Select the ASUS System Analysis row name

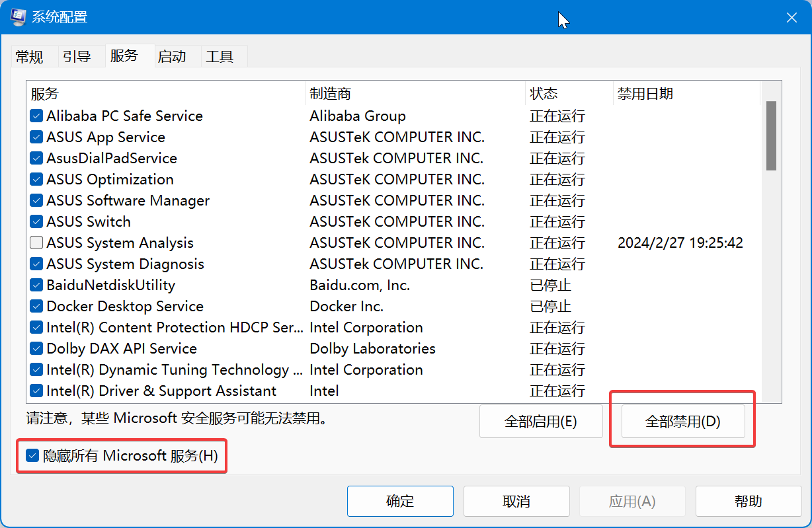pos(120,243)
